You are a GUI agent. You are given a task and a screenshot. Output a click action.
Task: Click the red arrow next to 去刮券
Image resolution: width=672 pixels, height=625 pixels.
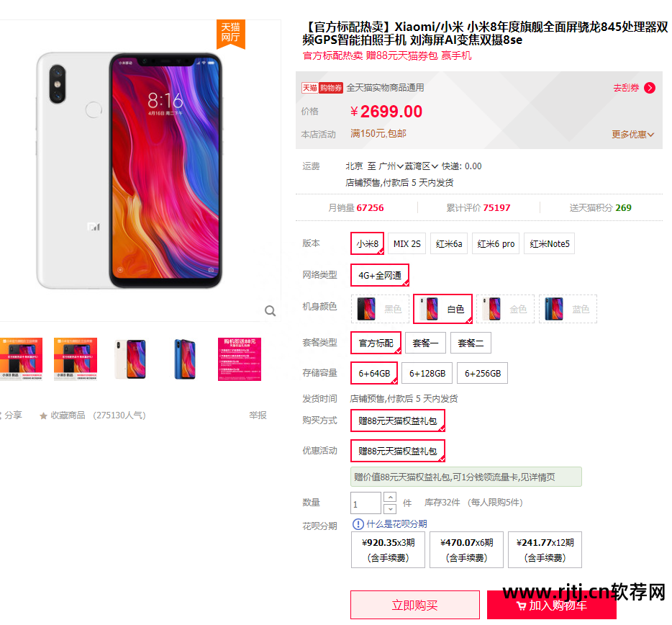coord(650,88)
